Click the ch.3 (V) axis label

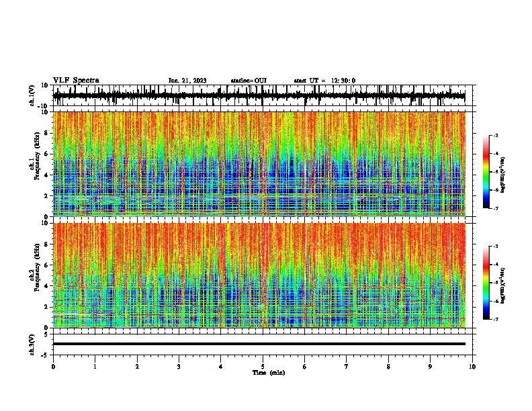click(x=32, y=345)
